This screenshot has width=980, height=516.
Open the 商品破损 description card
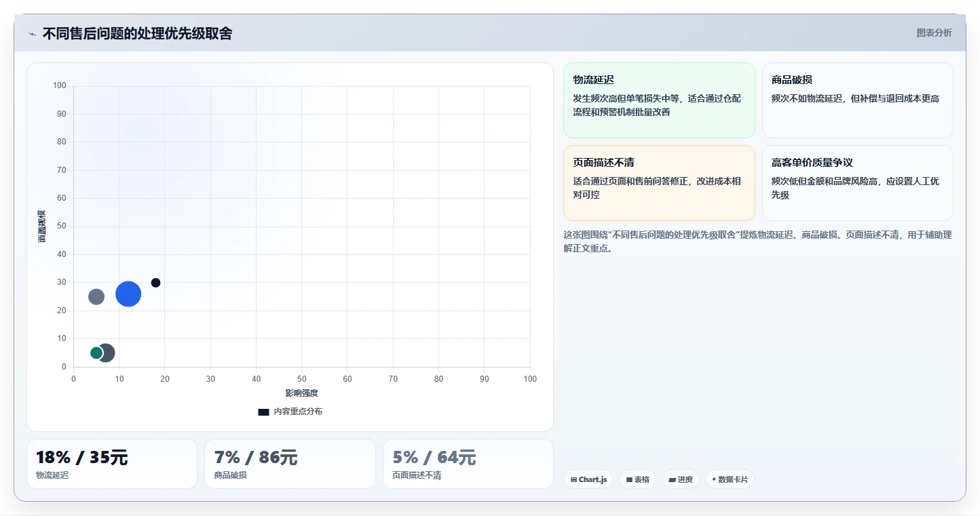[x=858, y=100]
